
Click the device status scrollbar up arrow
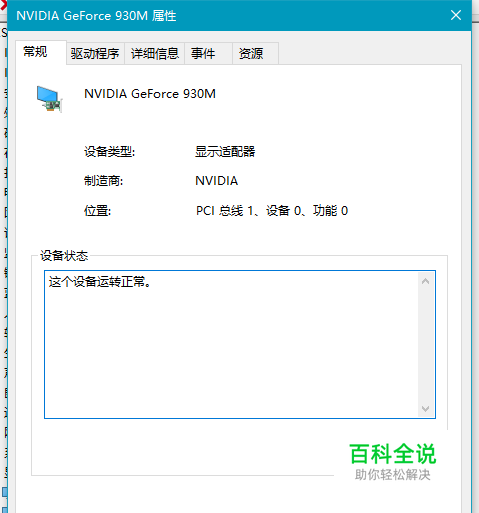pyautogui.click(x=425, y=281)
